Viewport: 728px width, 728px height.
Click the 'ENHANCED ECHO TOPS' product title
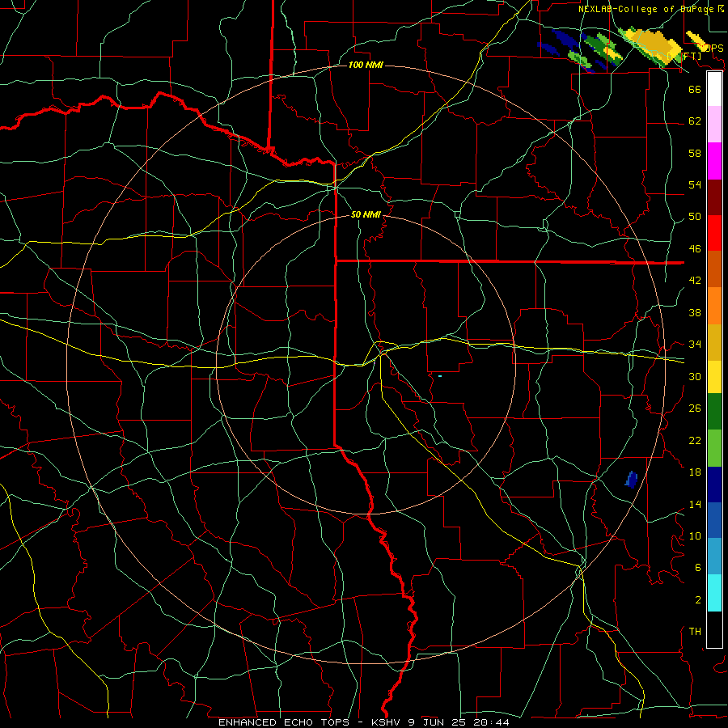[x=284, y=722]
